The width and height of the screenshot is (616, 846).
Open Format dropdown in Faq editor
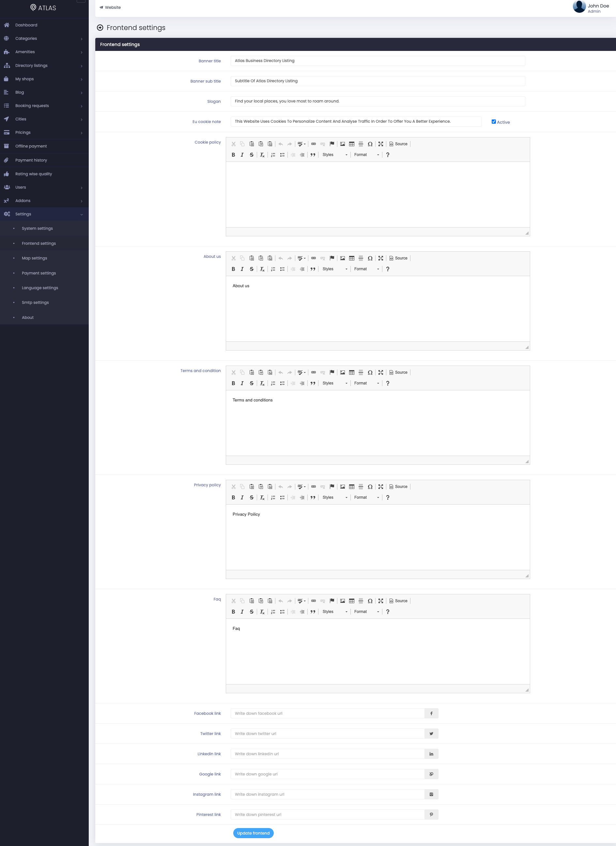(x=366, y=612)
